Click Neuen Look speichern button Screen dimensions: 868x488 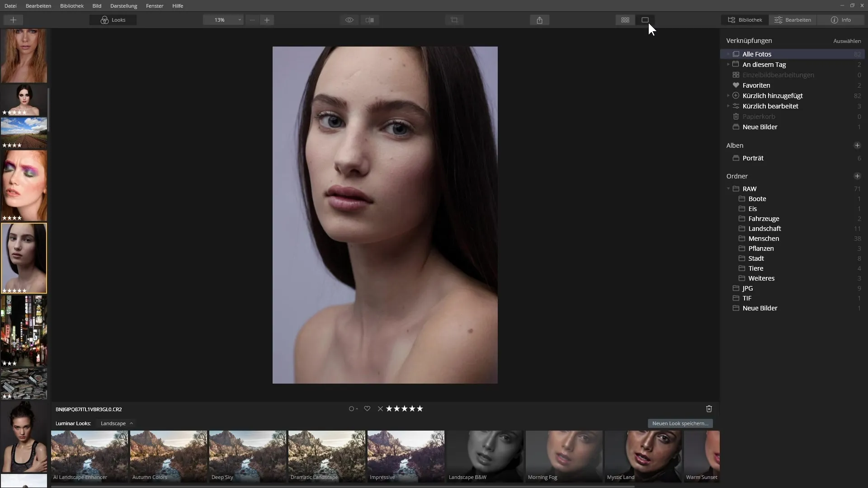(x=680, y=423)
